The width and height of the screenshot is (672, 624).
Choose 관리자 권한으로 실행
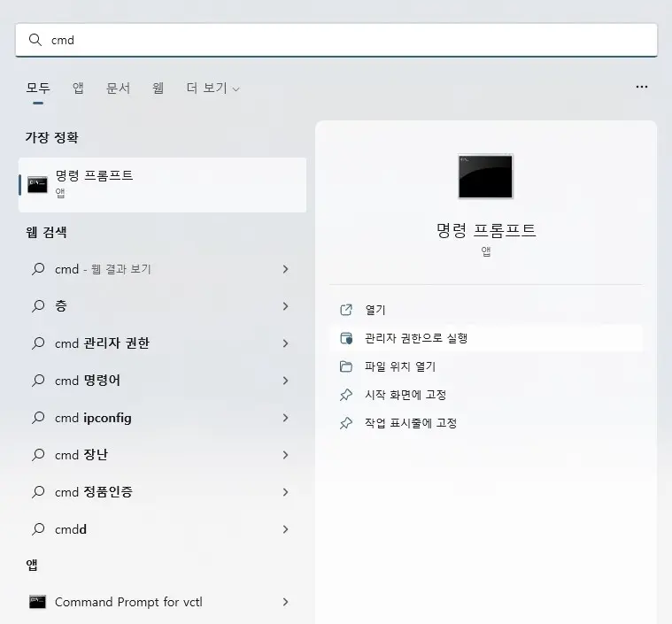point(485,338)
